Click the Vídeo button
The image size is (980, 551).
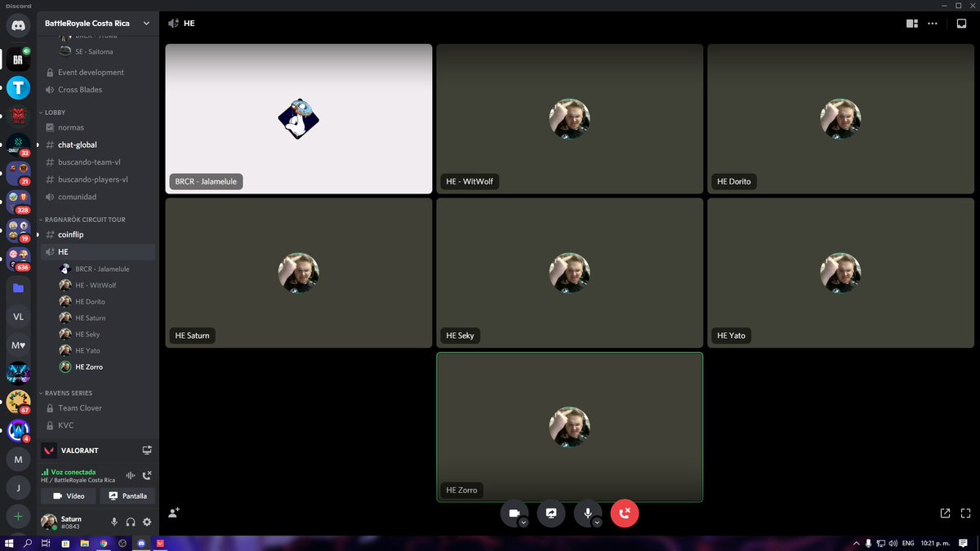point(69,495)
